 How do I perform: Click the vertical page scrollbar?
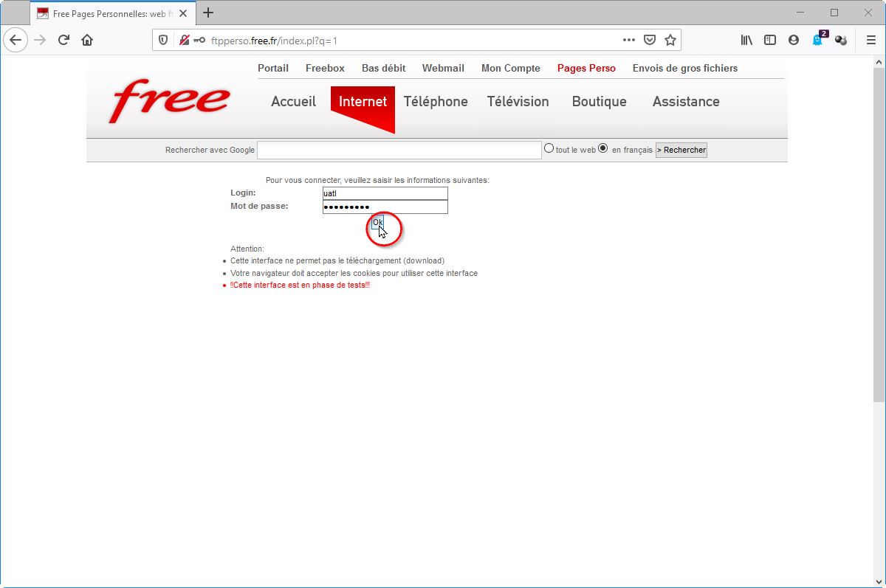tap(879, 235)
